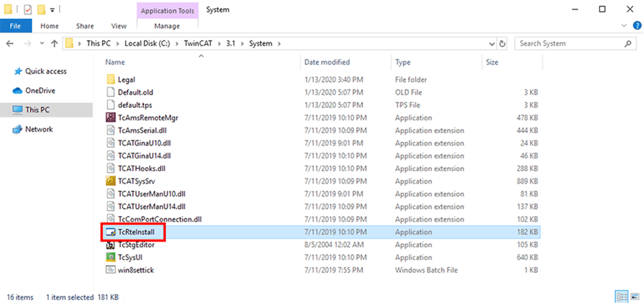Click the OneDrive cloud icon

click(17, 91)
